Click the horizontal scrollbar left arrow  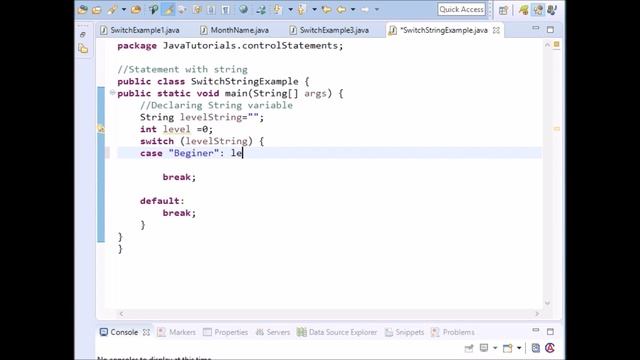click(x=121, y=314)
